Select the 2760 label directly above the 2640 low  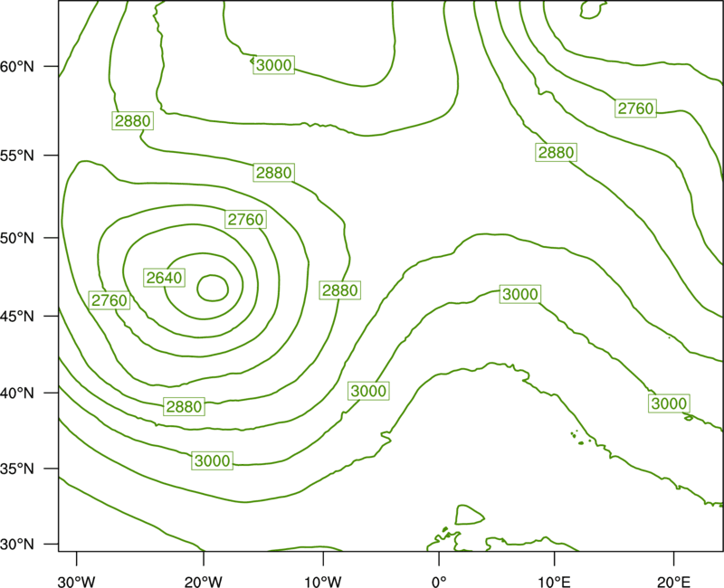[245, 219]
